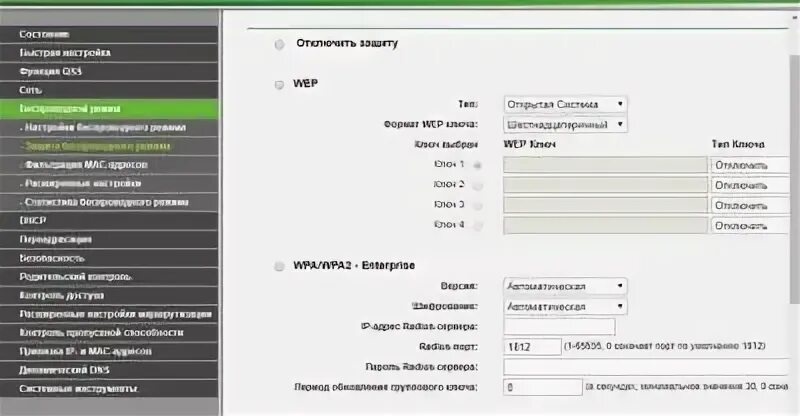The height and width of the screenshot is (416, 800).
Task: Open 'Системные инструменты' in the sidebar
Action: click(109, 388)
